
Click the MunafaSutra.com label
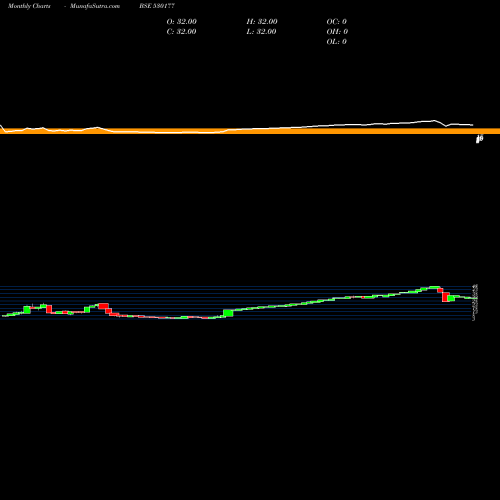[95, 6]
